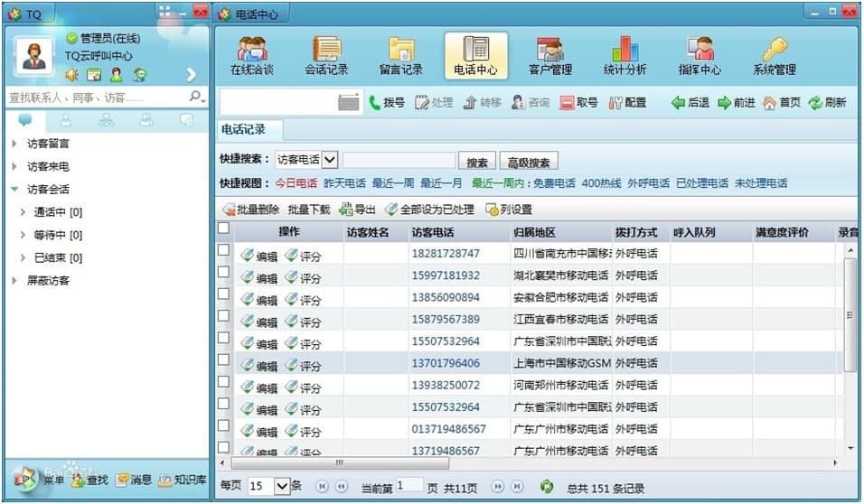Check the row for phone 18281728747

[223, 252]
